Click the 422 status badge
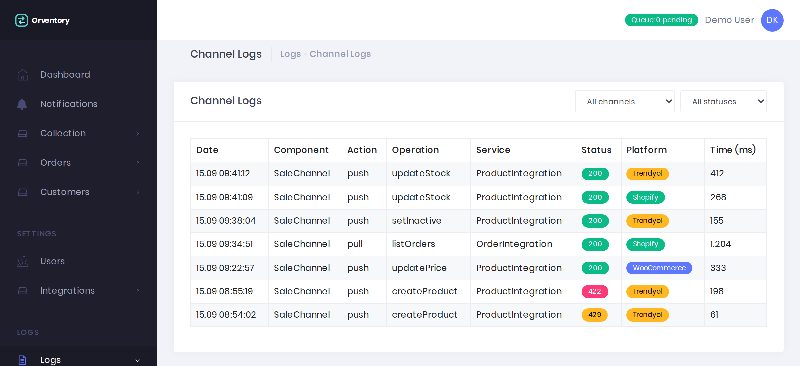This screenshot has height=366, width=800. [x=595, y=291]
